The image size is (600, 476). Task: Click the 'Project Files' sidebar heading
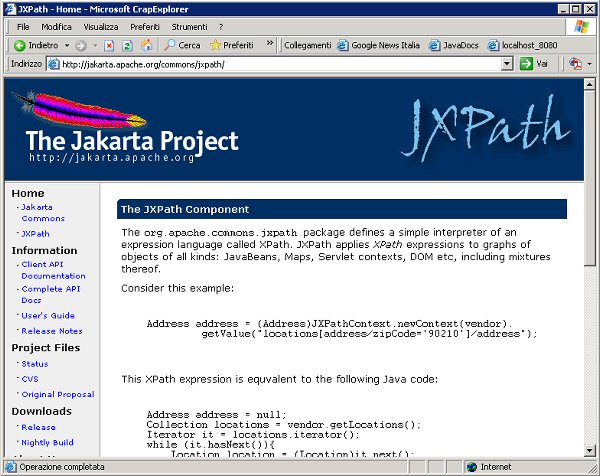coord(46,347)
